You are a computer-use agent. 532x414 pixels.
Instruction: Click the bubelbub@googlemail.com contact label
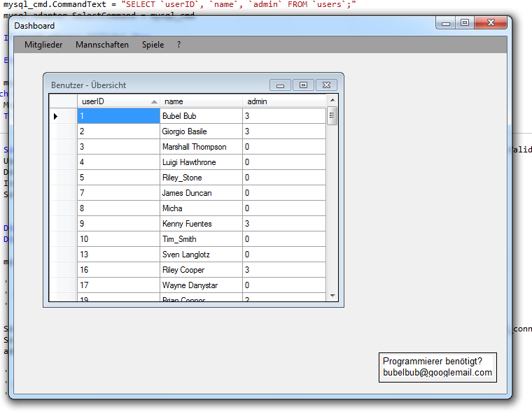click(437, 373)
